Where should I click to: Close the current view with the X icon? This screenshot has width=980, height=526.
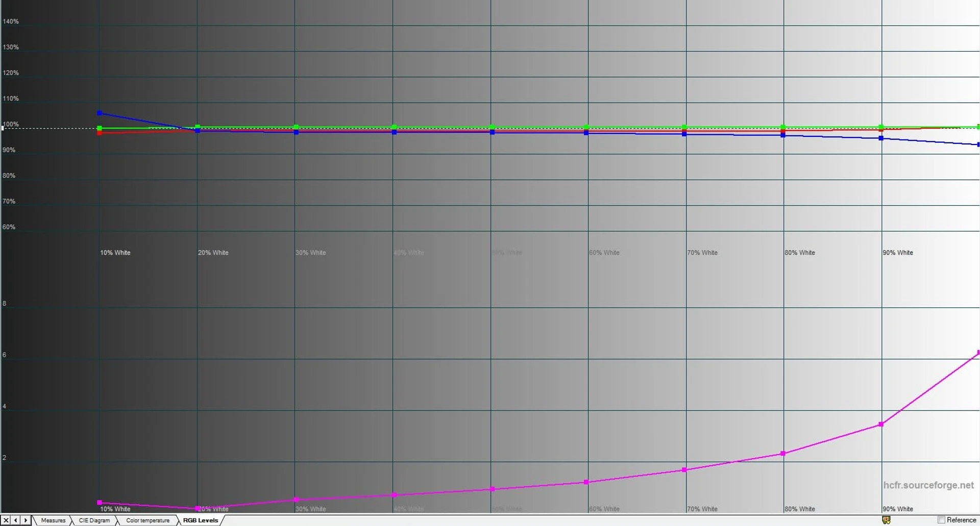click(6, 520)
